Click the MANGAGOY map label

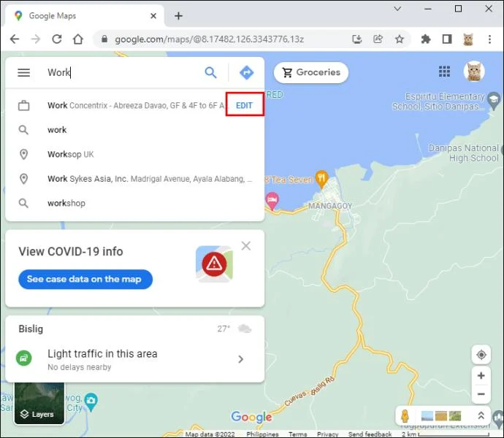(x=330, y=206)
